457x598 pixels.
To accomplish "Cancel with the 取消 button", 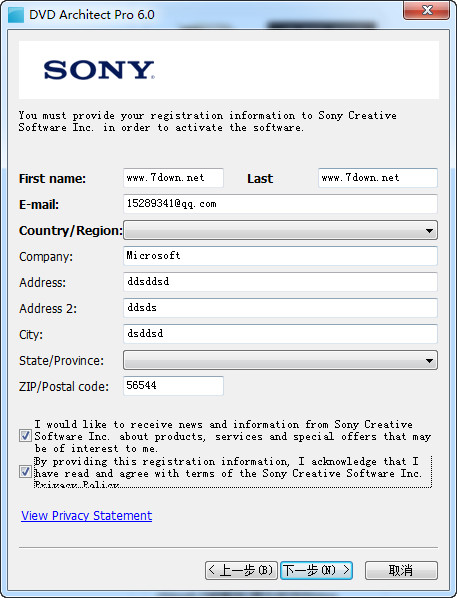I will 401,571.
